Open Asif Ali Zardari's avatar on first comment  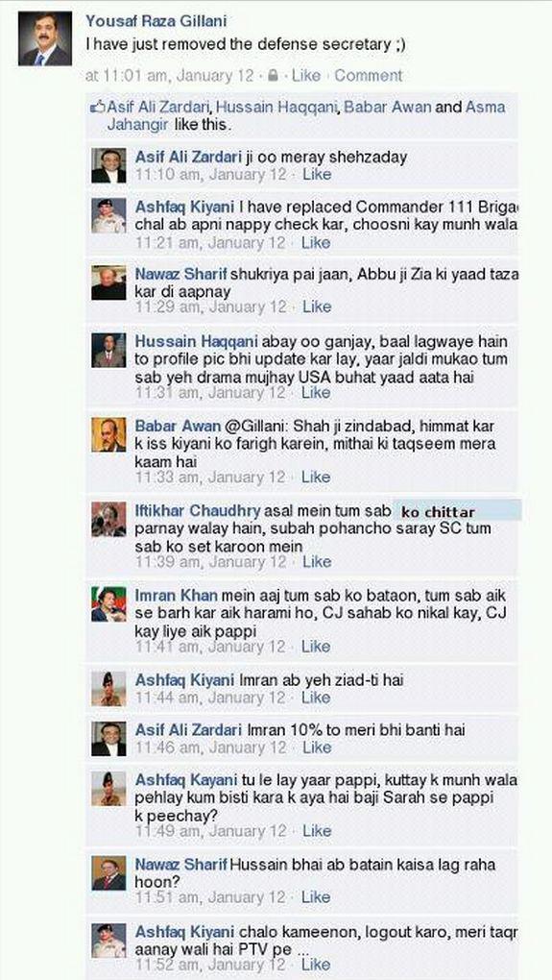[x=108, y=165]
